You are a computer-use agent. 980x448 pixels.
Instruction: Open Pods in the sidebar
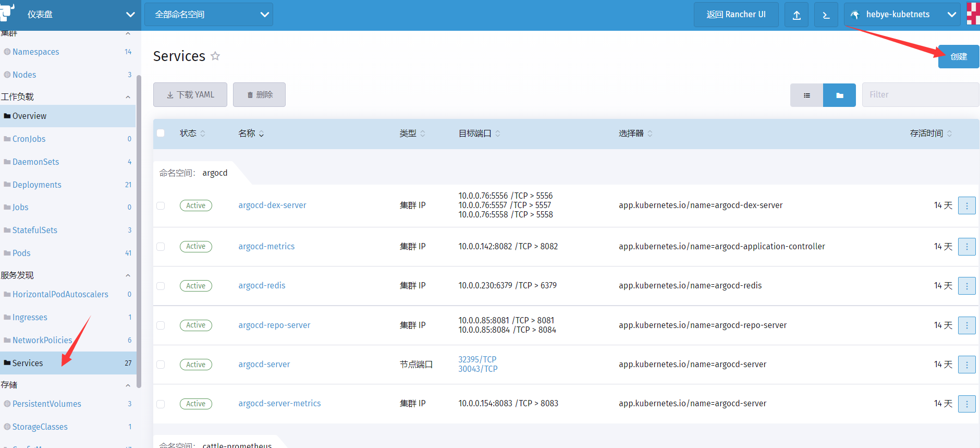(21, 253)
